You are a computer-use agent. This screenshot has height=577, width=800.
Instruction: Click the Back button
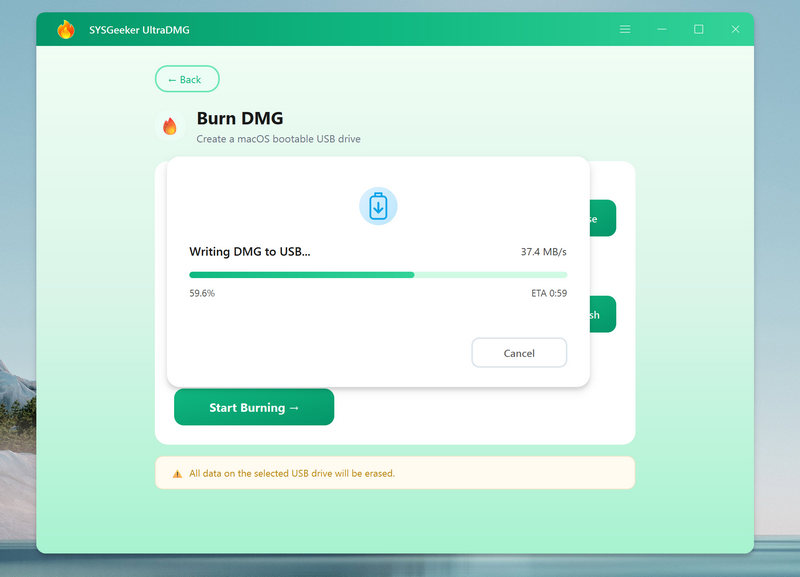[187, 79]
